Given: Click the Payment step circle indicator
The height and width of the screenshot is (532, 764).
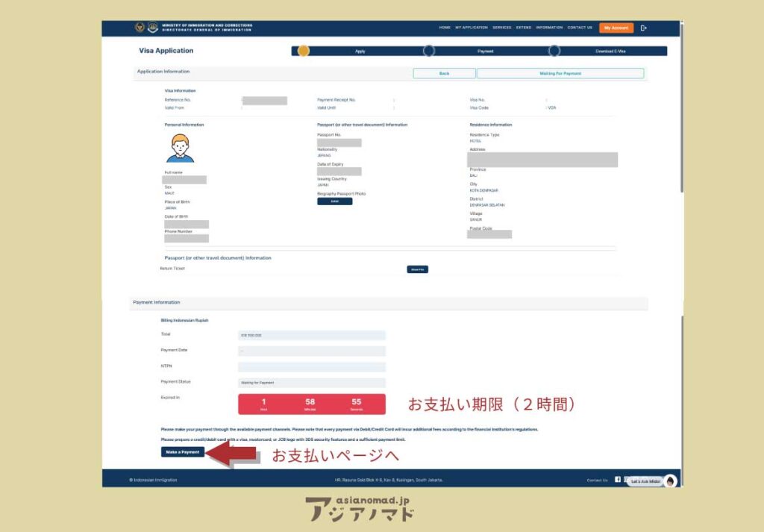Looking at the screenshot, I should (x=428, y=51).
